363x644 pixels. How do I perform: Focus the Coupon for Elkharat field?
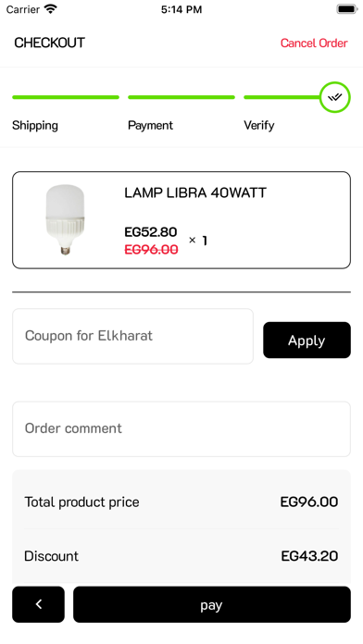point(132,336)
